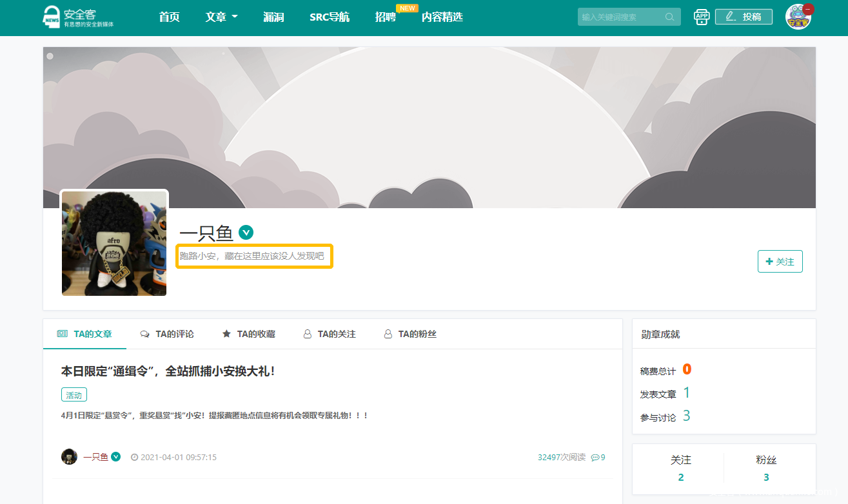Click the verified badge beside the profile name
The width and height of the screenshot is (848, 504).
[245, 232]
